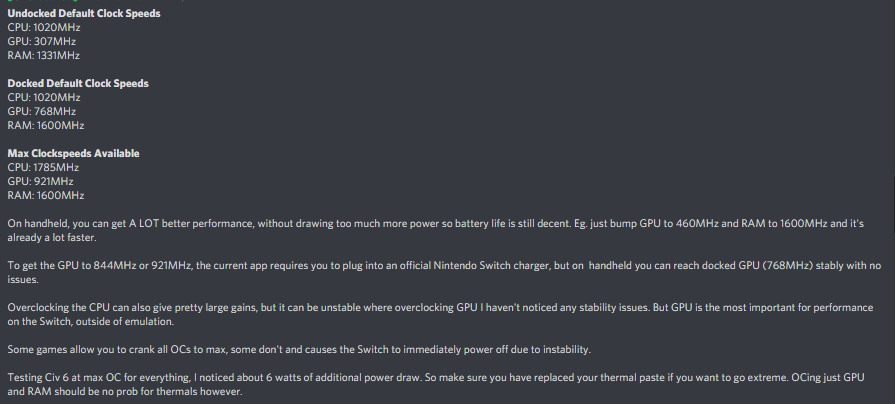
Task: Click the 'Docked Default Clock Speeds' heading
Action: (78, 83)
